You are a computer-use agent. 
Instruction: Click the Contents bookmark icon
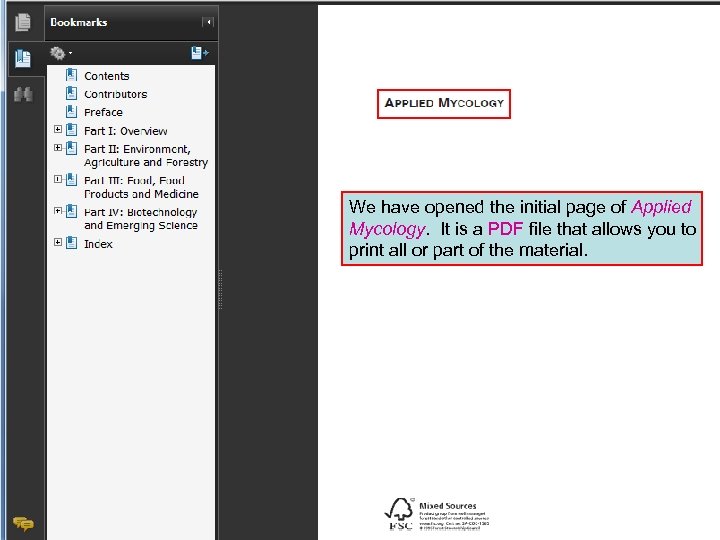[x=71, y=75]
